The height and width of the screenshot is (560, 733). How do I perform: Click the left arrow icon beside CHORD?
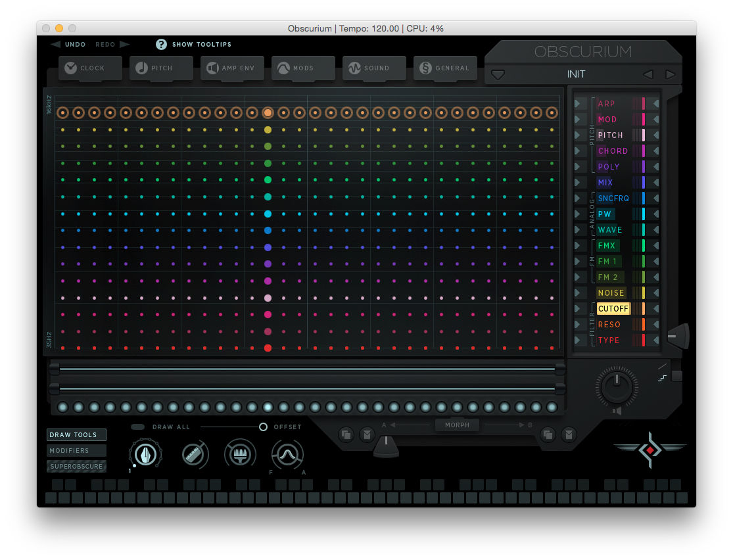coord(656,151)
